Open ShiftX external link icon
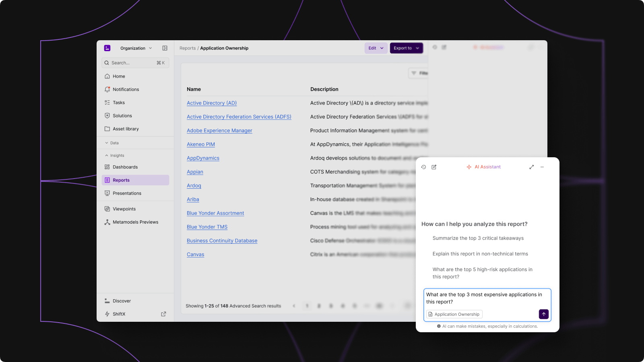This screenshot has width=644, height=362. [x=163, y=314]
